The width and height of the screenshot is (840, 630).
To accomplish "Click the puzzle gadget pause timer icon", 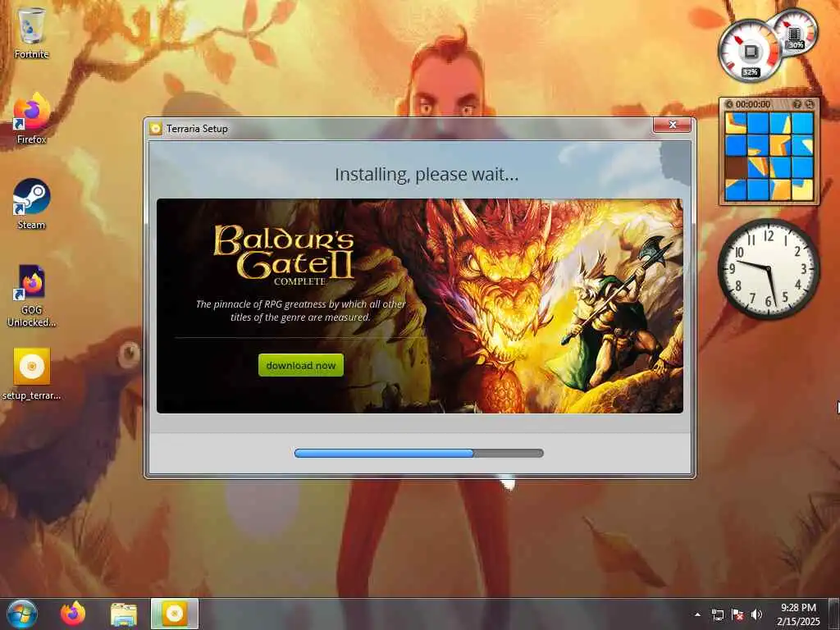I will click(728, 104).
